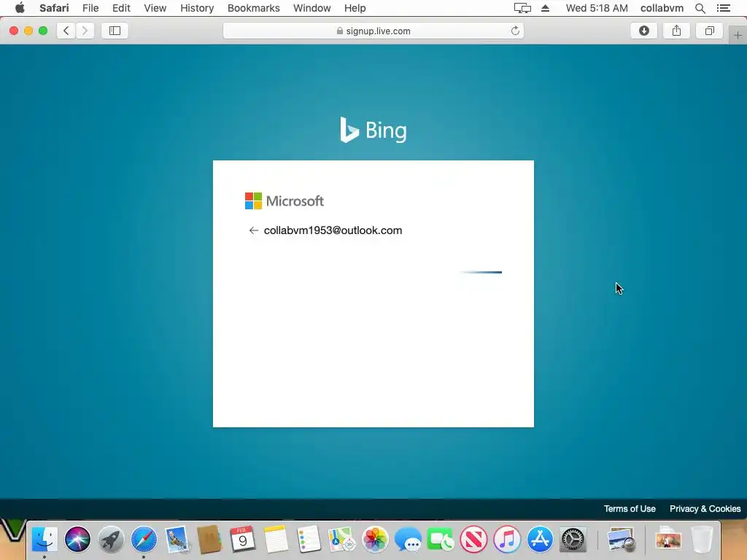Click the Microsoft logo
The width and height of the screenshot is (747, 560).
coord(285,201)
